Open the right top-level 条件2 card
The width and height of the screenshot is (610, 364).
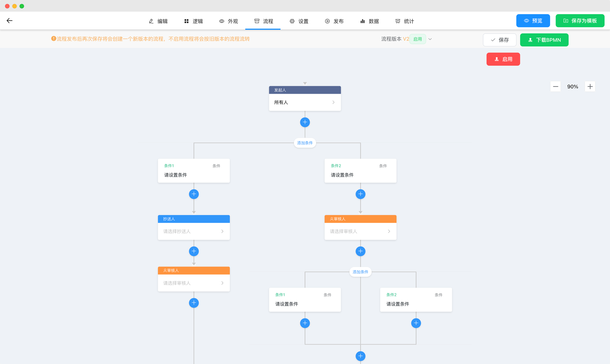pos(360,171)
